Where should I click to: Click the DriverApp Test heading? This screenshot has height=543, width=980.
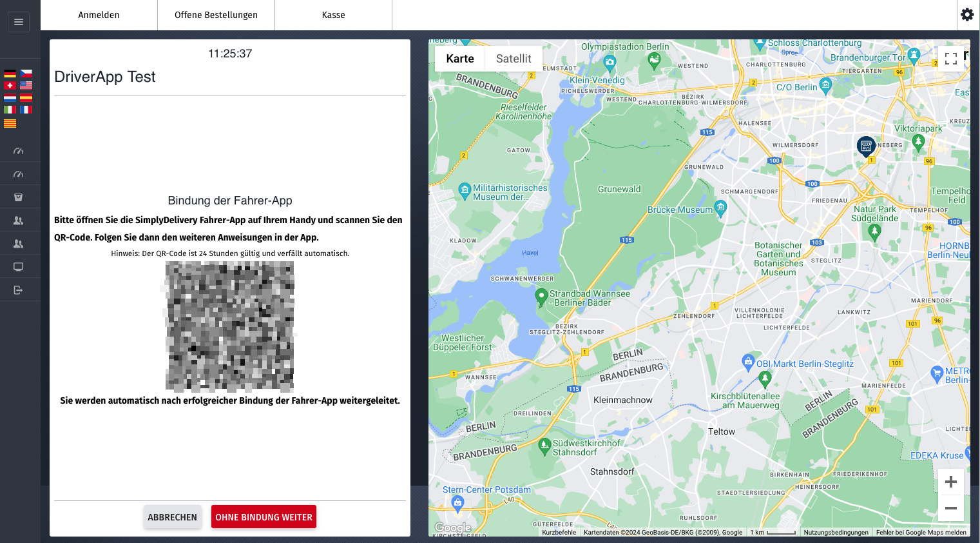click(105, 77)
